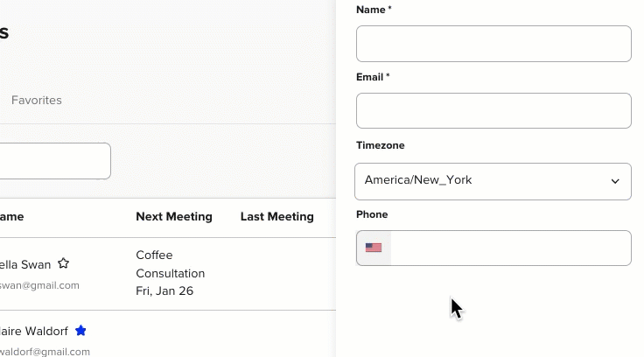Select Claire Waldorf's gmail address

tap(45, 352)
